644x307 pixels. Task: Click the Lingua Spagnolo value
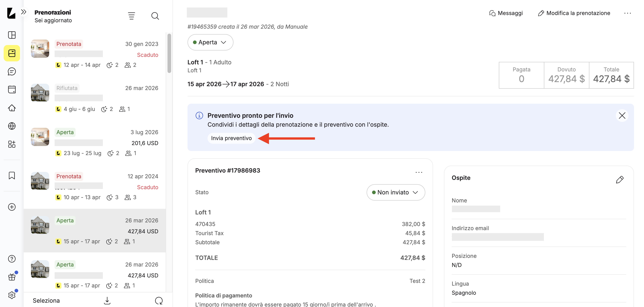(464, 293)
